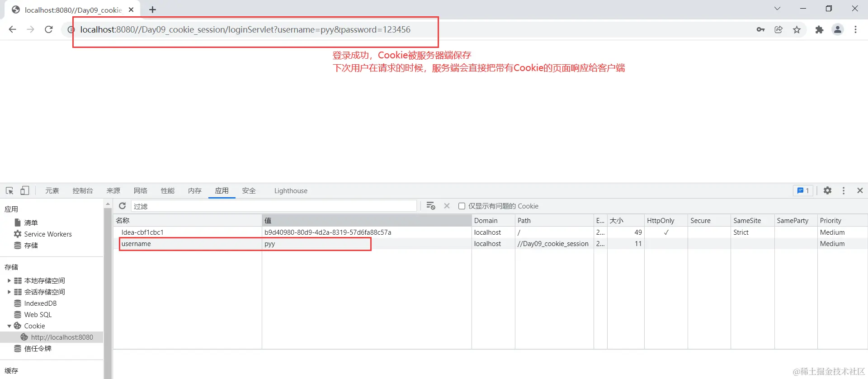Open 清单 in the sidebar
The height and width of the screenshot is (379, 868).
(x=31, y=223)
